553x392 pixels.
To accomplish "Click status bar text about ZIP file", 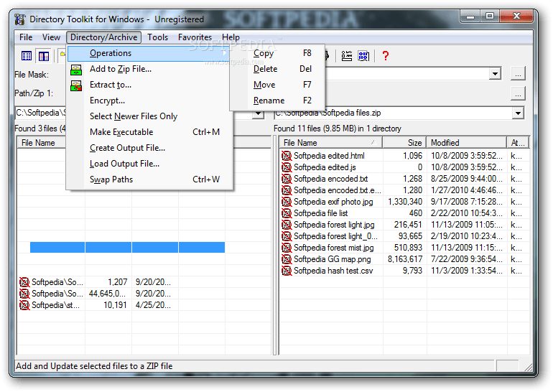I will click(x=94, y=366).
